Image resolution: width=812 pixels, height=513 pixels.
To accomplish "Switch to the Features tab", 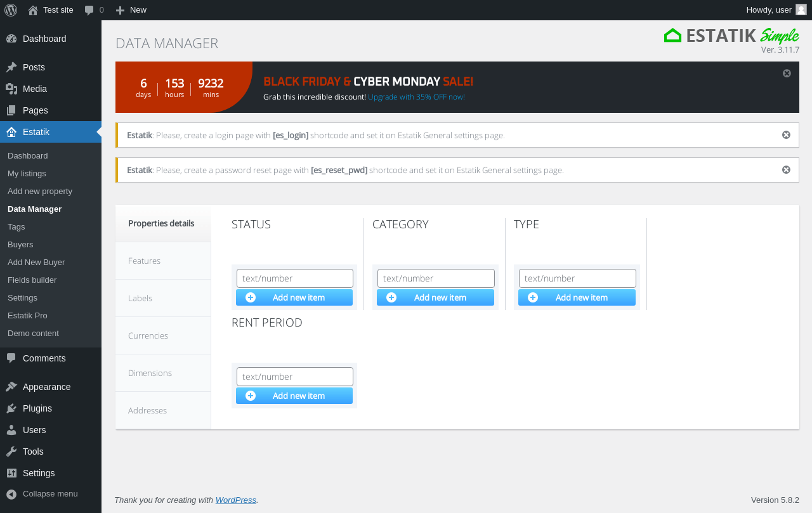I will (x=163, y=261).
